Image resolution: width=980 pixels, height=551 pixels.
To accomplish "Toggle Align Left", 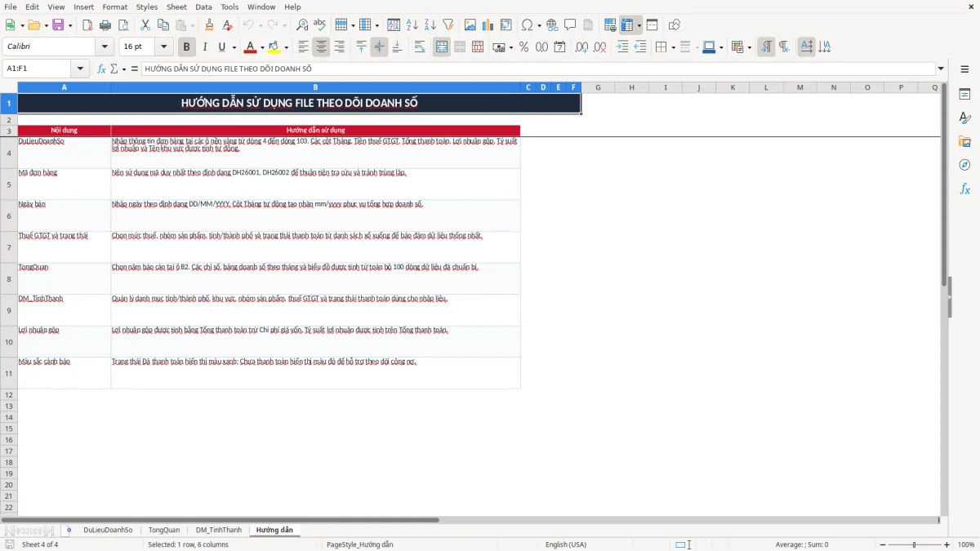I will [x=304, y=47].
